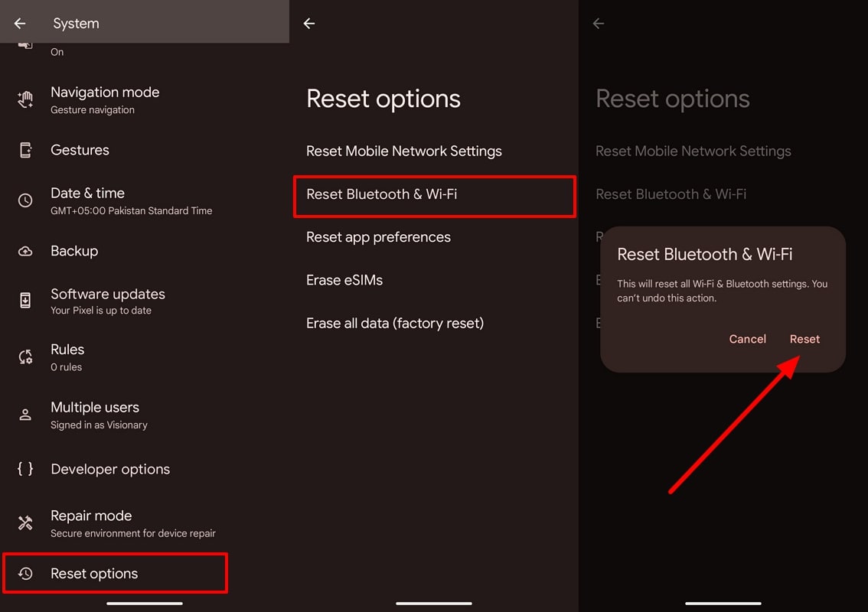Click the Backup cloud icon

pos(25,251)
